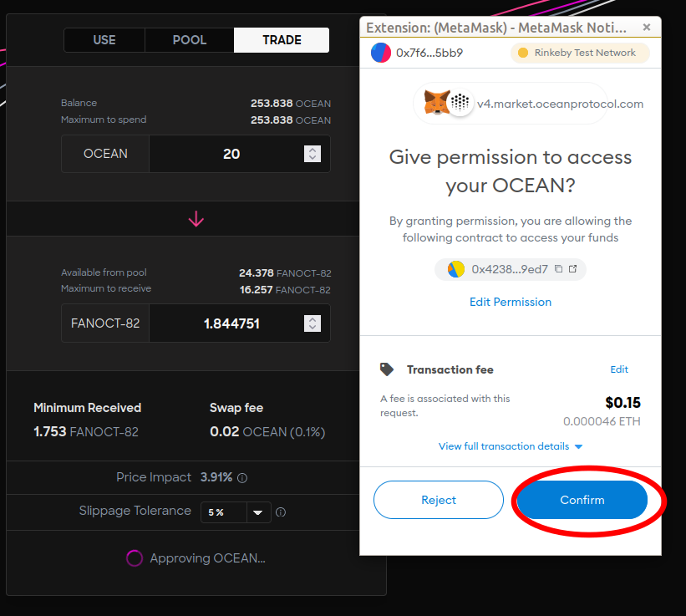The height and width of the screenshot is (616, 686).
Task: Click the Edit Permission link
Action: 511,302
